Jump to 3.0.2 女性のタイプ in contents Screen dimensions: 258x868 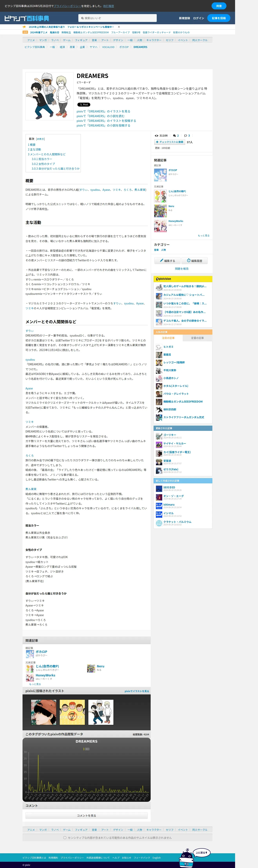click(43, 164)
